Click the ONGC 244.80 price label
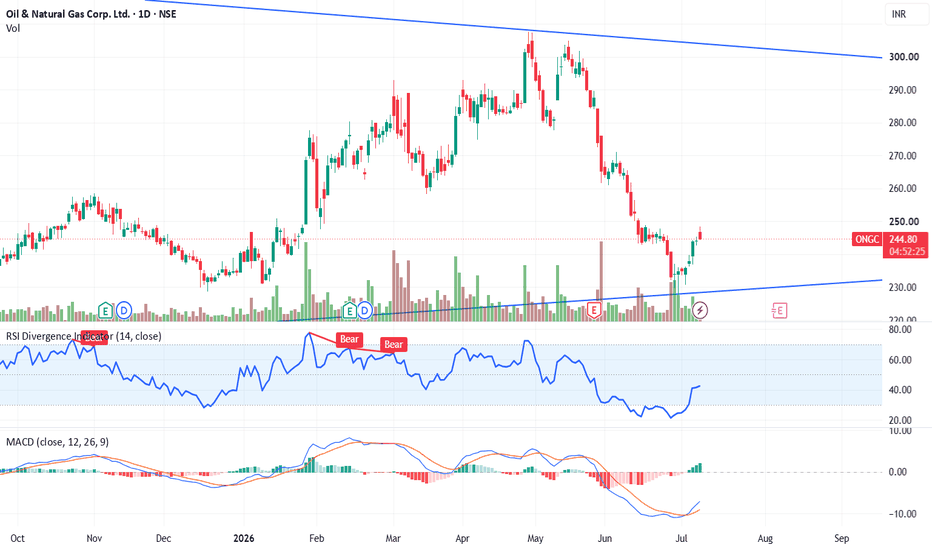 889,239
